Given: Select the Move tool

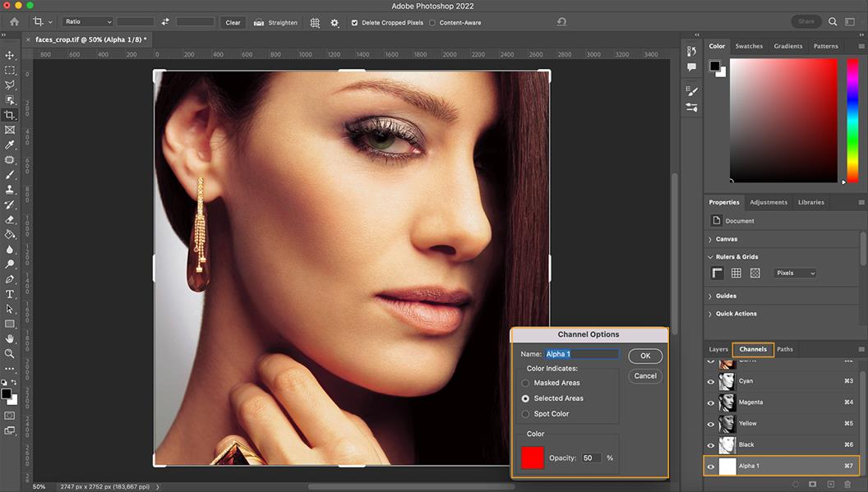Looking at the screenshot, I should pos(10,55).
